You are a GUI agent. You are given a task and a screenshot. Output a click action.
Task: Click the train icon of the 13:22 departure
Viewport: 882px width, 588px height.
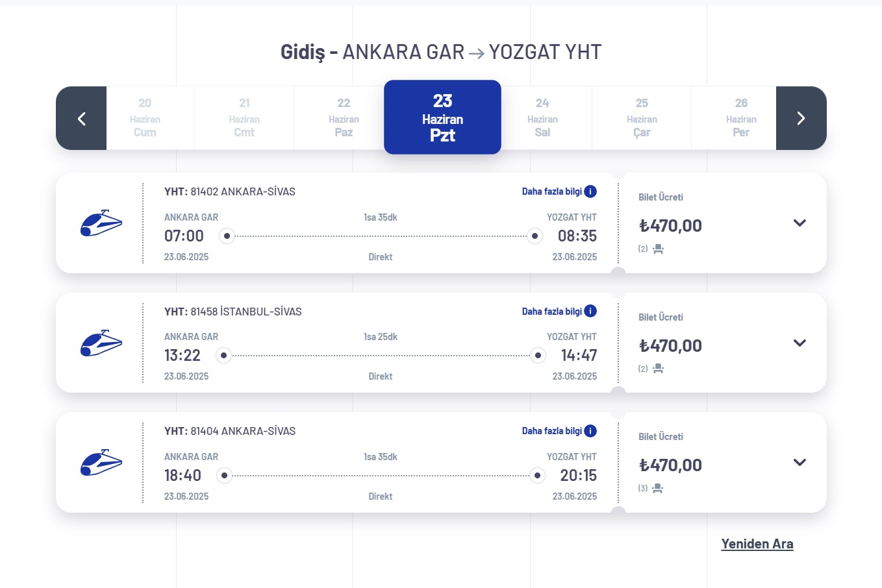tap(101, 343)
